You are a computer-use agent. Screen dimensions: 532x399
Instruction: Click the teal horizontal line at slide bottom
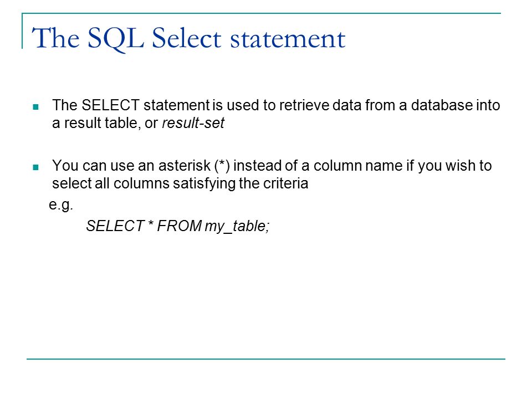click(266, 359)
